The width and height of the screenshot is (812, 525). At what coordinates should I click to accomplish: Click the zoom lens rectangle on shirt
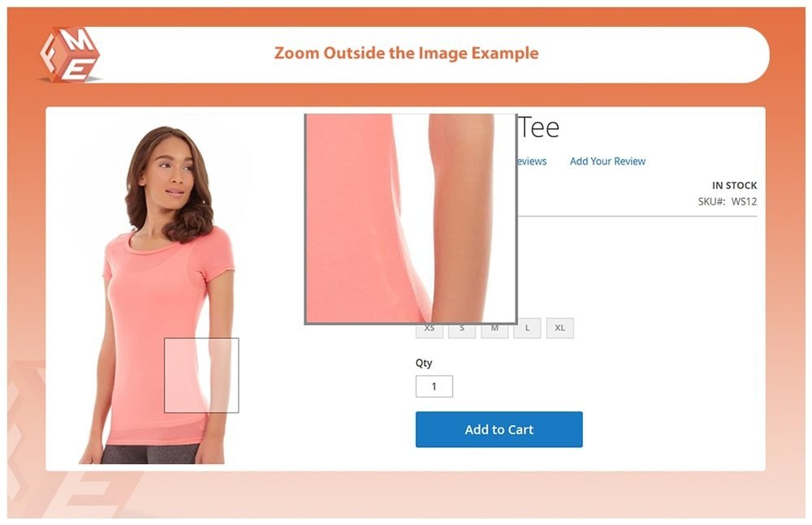[201, 376]
